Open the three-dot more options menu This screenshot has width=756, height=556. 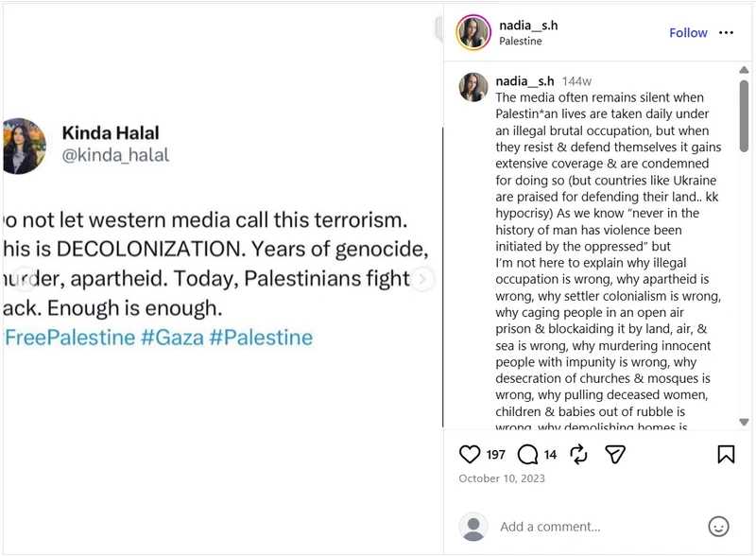(x=726, y=32)
